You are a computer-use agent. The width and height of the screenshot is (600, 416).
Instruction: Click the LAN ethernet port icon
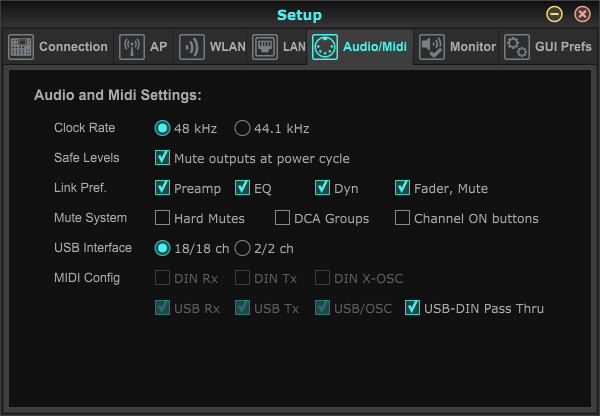(x=265, y=47)
